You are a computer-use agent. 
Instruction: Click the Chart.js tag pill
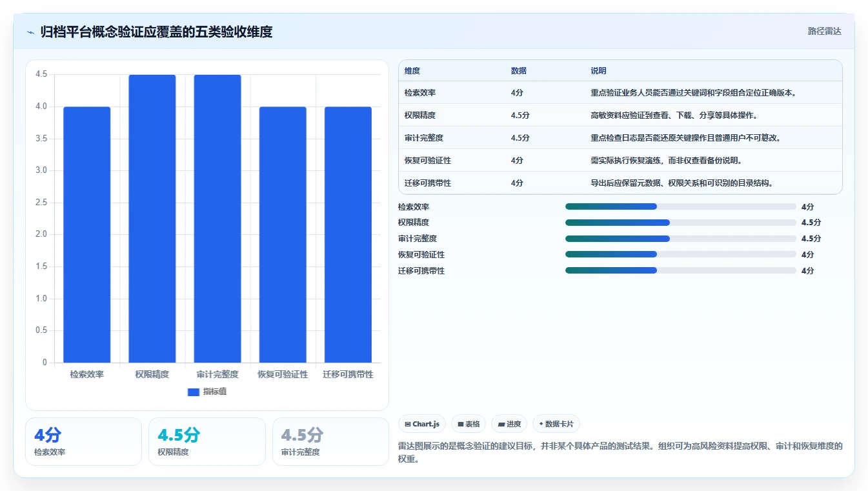[x=422, y=424]
